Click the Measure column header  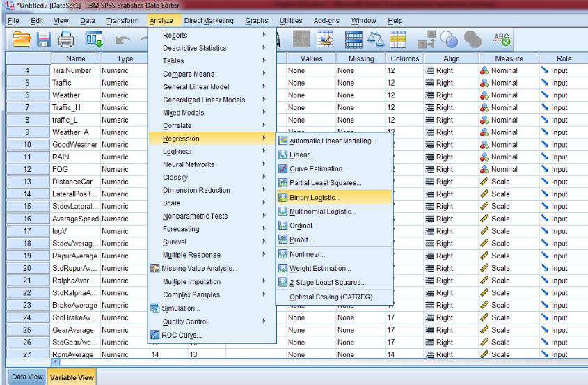[509, 58]
